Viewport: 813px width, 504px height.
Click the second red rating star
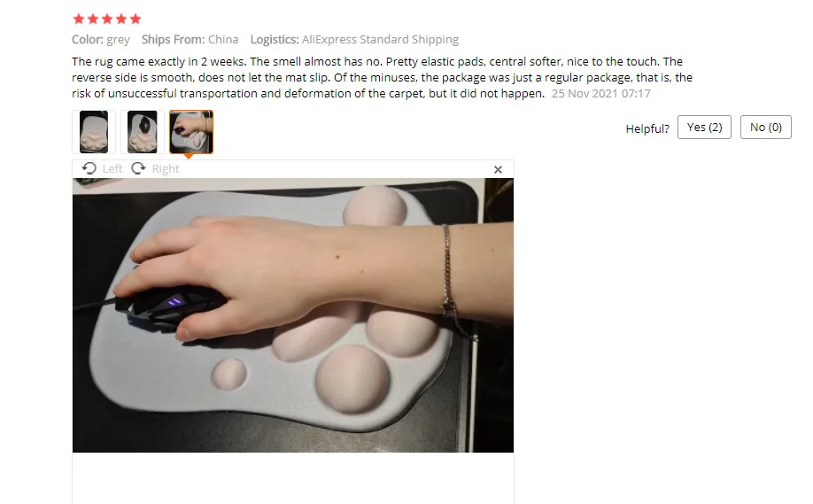tap(93, 19)
